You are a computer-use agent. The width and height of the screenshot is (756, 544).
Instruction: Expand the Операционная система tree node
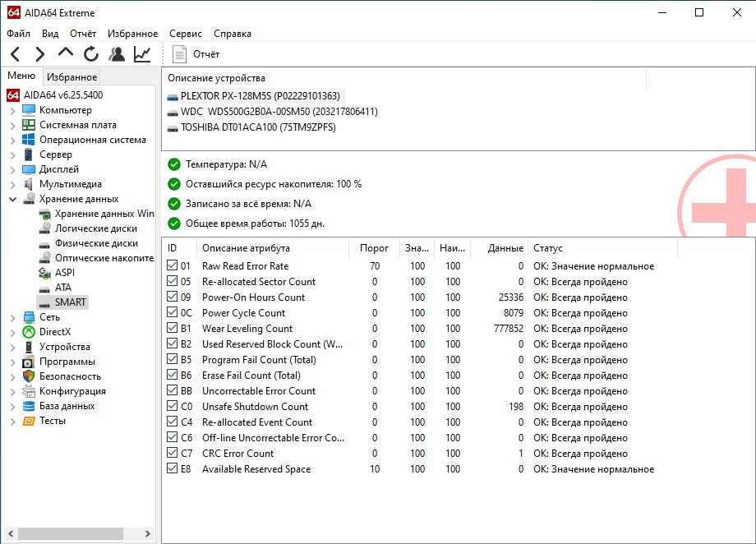13,141
